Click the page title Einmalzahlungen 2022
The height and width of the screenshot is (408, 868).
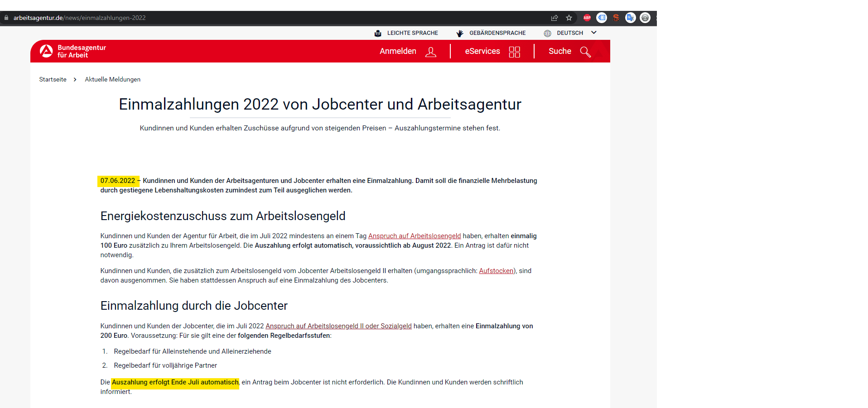(320, 104)
